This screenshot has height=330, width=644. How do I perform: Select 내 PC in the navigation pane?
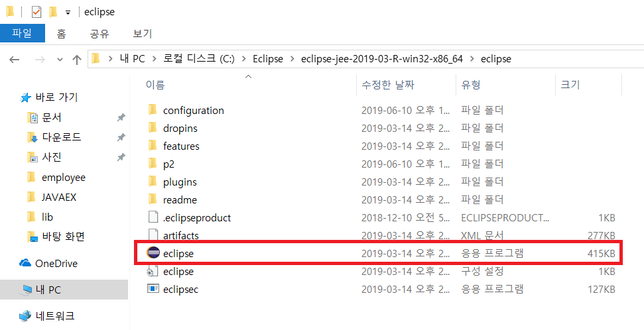[64, 290]
